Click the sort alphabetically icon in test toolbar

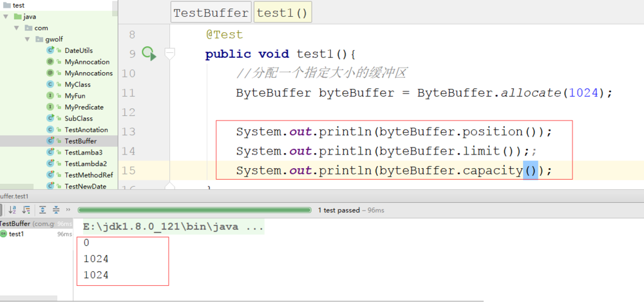pos(12,209)
